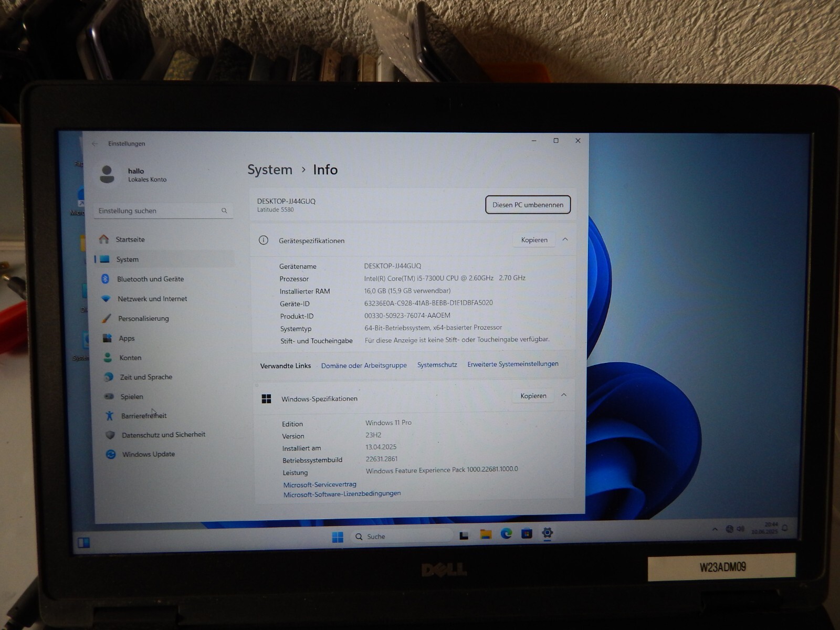
Task: Click the user avatar icon for hallo
Action: click(107, 174)
